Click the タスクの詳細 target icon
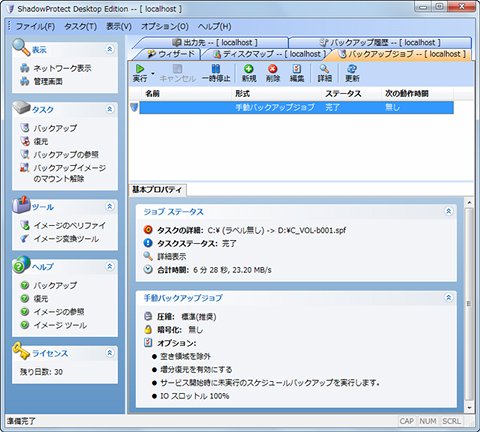The image size is (480, 432). (x=148, y=230)
